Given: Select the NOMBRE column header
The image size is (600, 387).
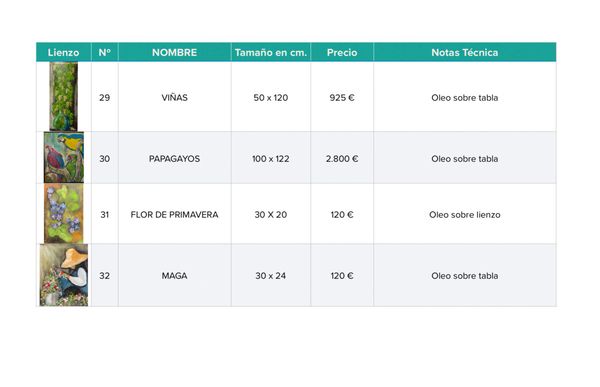Looking at the screenshot, I should click(x=174, y=52).
